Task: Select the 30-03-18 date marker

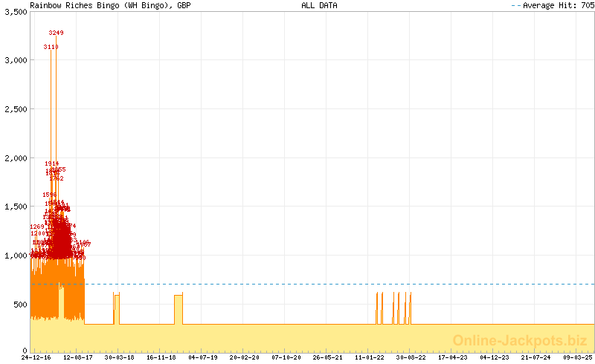Action: click(119, 357)
